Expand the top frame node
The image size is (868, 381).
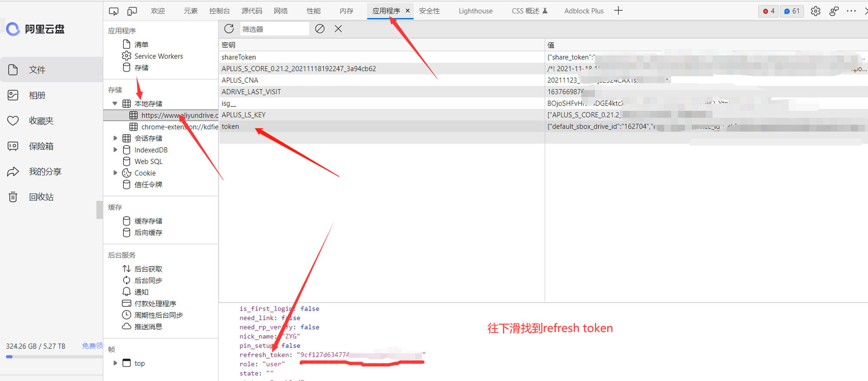115,363
